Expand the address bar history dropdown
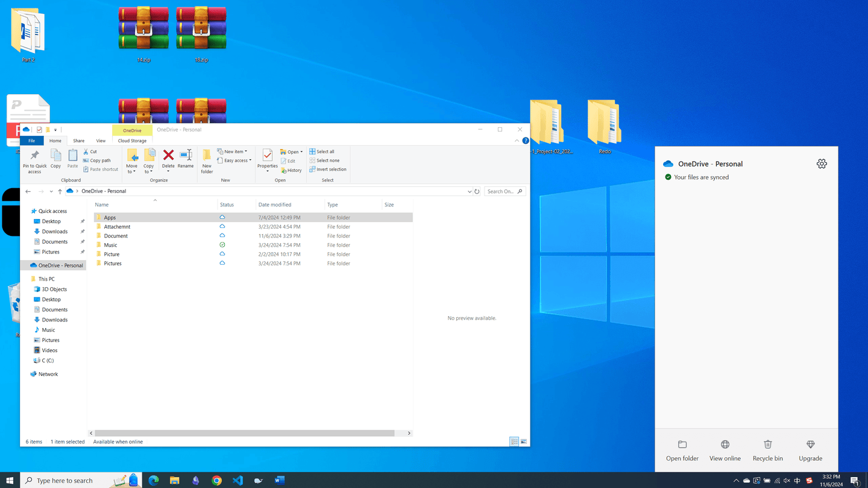Image resolution: width=868 pixels, height=488 pixels. pos(469,192)
